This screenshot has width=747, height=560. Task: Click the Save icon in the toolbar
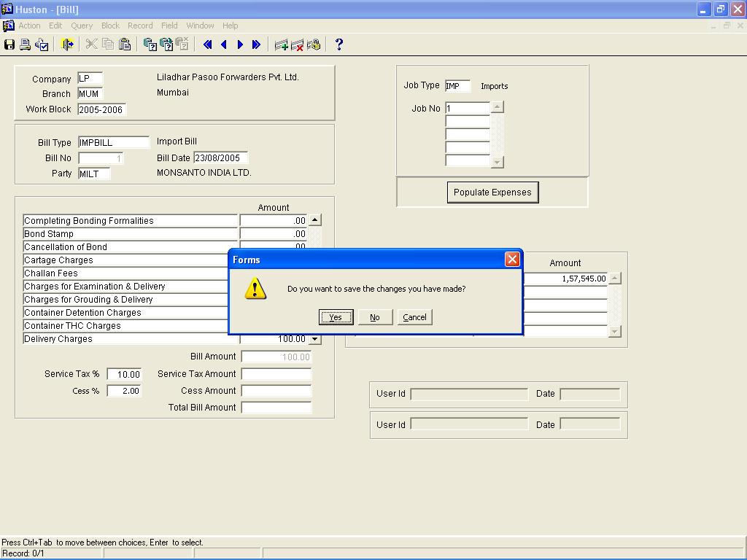(x=9, y=44)
